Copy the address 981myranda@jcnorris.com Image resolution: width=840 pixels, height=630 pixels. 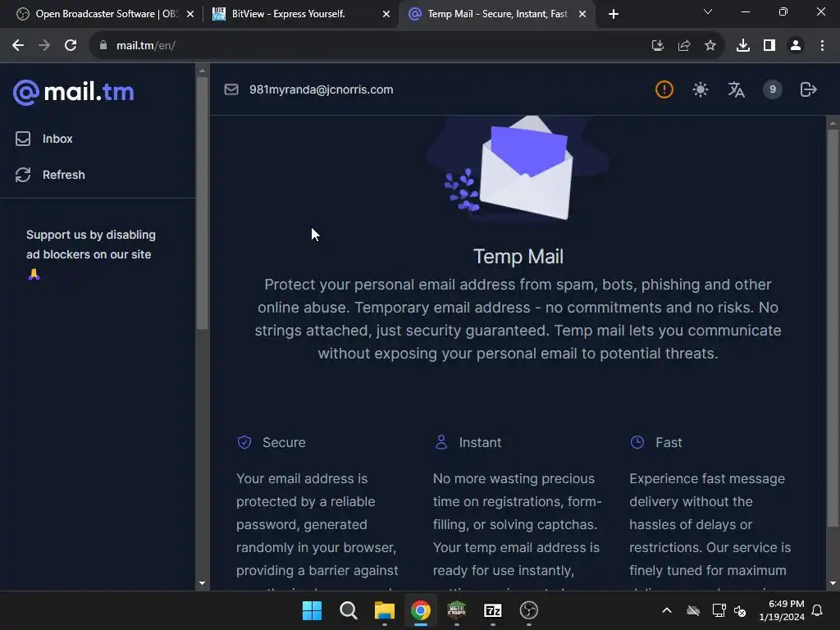tap(321, 89)
